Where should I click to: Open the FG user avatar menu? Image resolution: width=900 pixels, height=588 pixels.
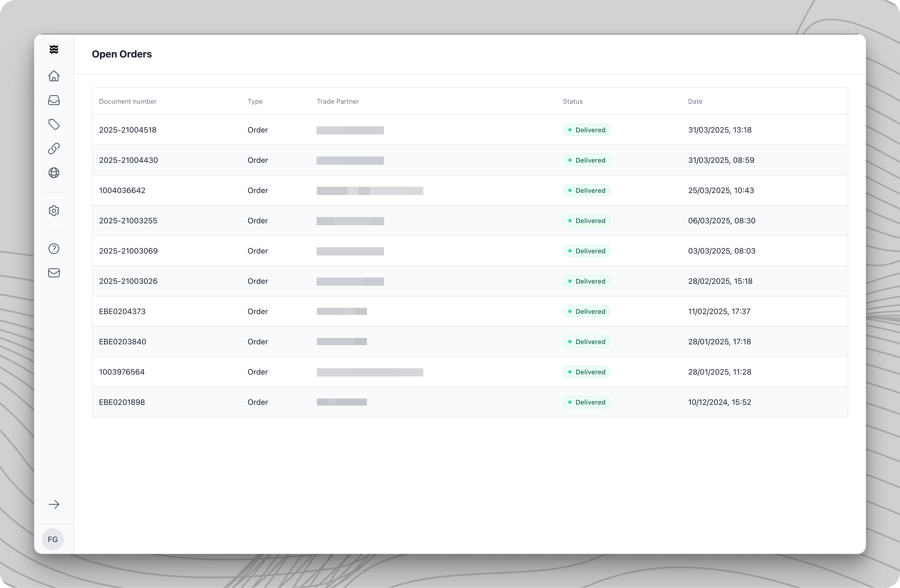pyautogui.click(x=53, y=539)
